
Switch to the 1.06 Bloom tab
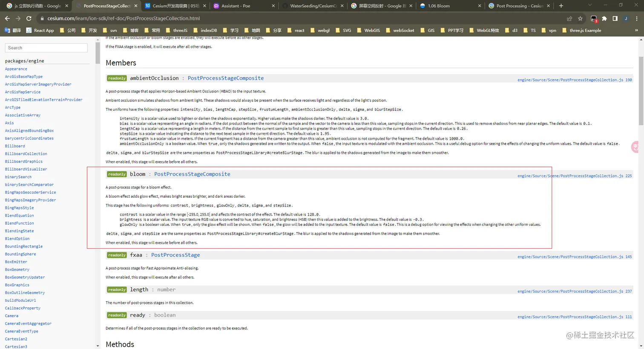tap(451, 6)
